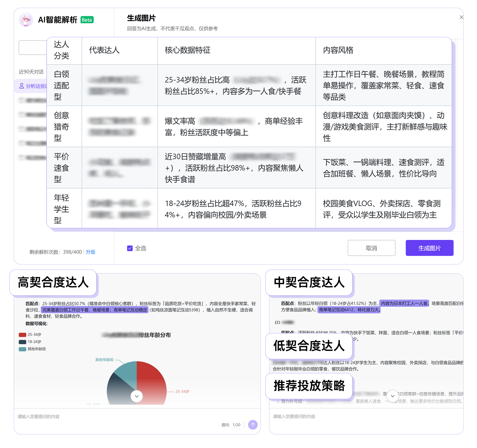Screen dimensions: 477x448
Task: Click the person icon beside 分析这些
Action: pos(22,86)
